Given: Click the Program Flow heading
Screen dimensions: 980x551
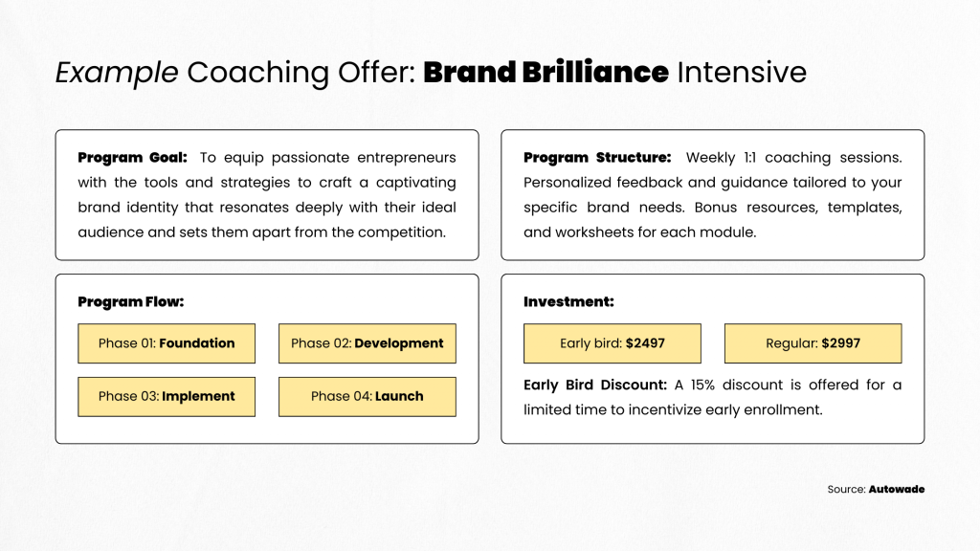Looking at the screenshot, I should [x=130, y=301].
